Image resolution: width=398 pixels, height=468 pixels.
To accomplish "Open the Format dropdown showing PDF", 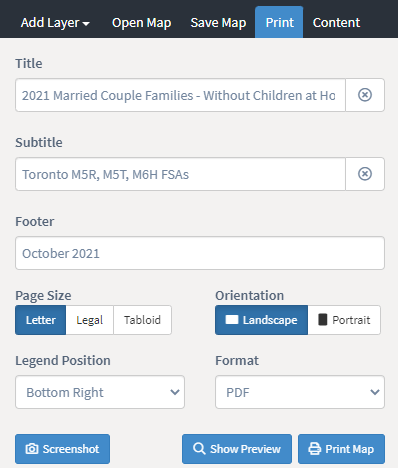I will click(300, 392).
